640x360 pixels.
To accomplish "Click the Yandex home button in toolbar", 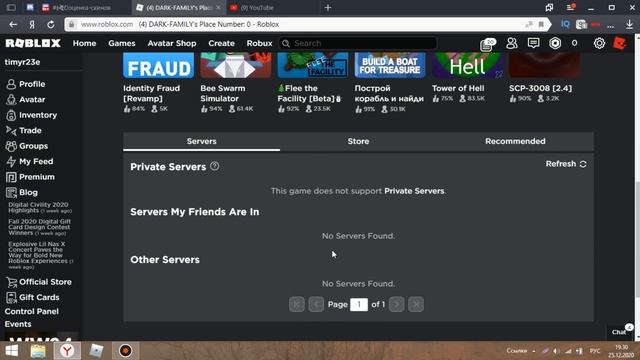I will (32, 24).
